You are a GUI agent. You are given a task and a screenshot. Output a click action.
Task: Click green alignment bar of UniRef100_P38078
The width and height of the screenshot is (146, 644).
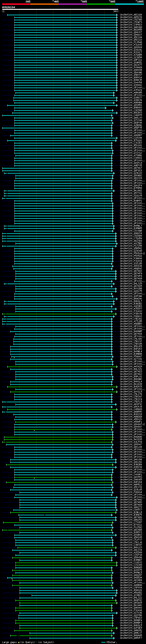59,314
